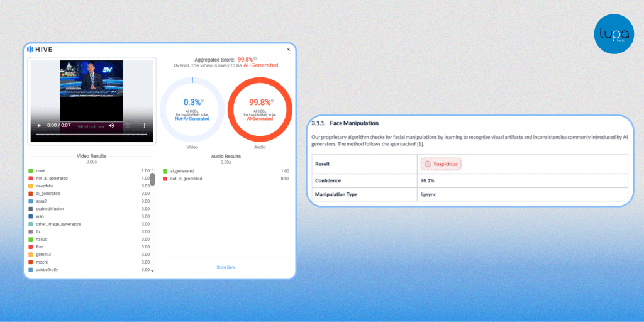Click the deepfake yellow color swatch
644x322 pixels.
pos(31,186)
